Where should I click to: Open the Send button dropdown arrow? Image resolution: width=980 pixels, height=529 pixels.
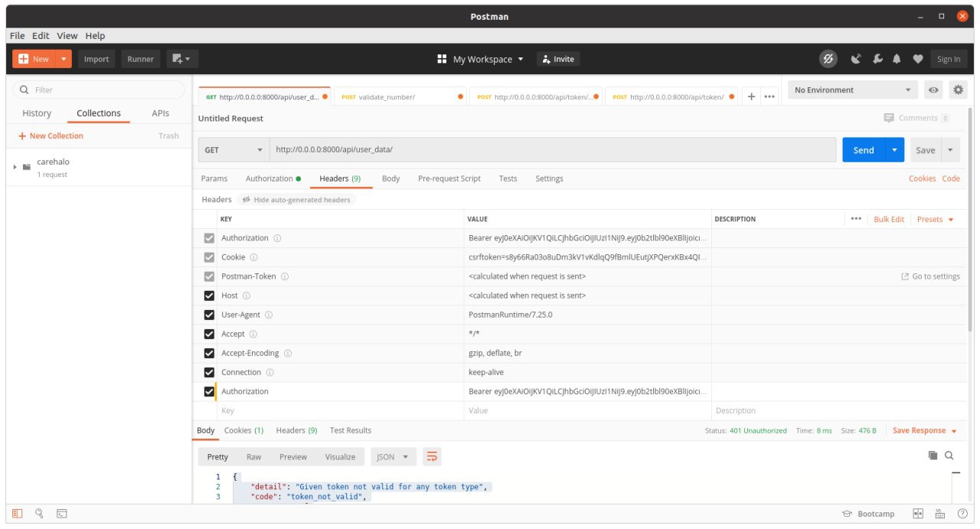(x=894, y=150)
